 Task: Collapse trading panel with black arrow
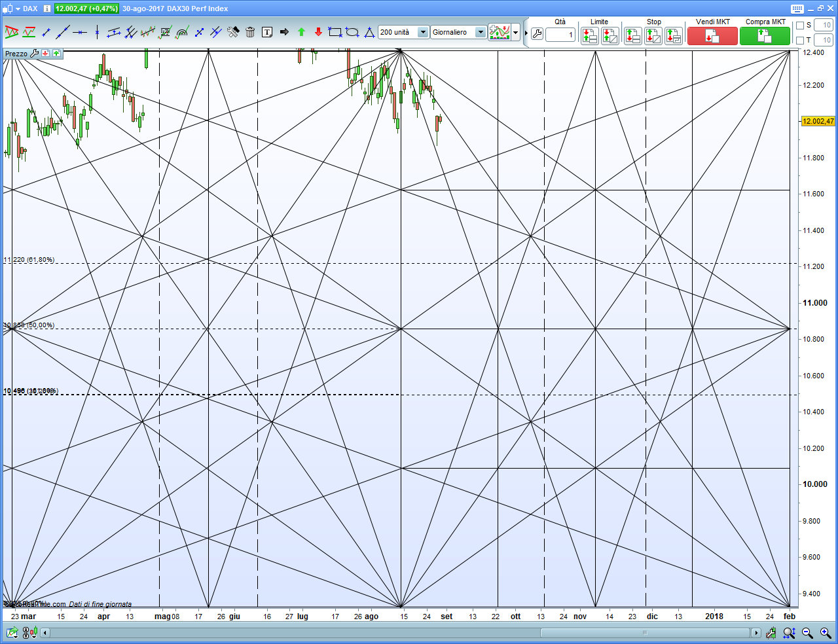coord(526,33)
